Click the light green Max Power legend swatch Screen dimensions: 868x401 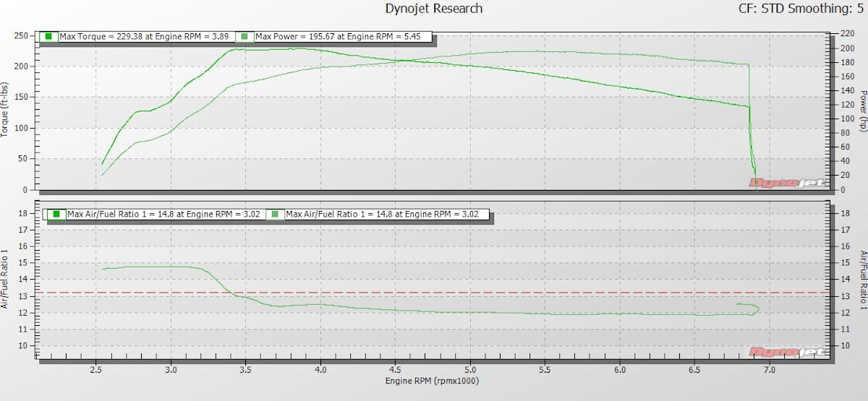pyautogui.click(x=245, y=36)
